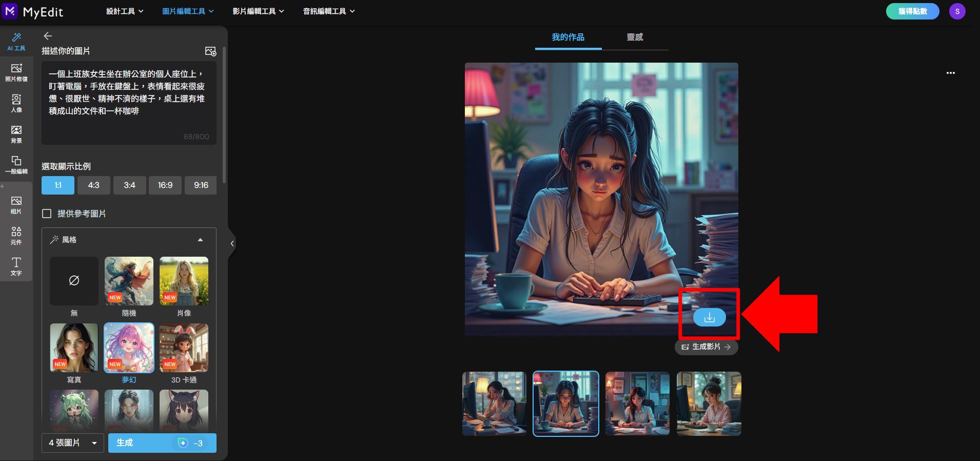Choose the 3D 卡通 style thumbnail
This screenshot has height=461, width=980.
(x=184, y=348)
